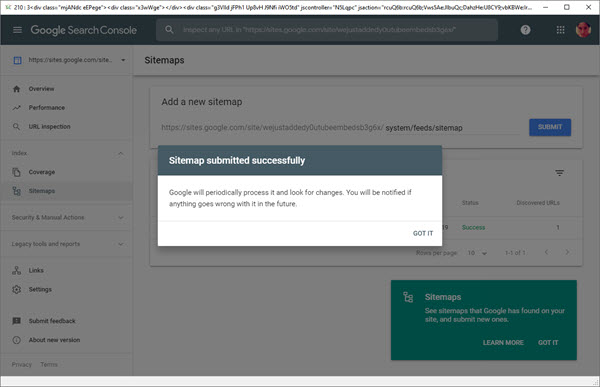Open the Rows per page dropdown
Image resolution: width=600 pixels, height=387 pixels.
point(477,253)
